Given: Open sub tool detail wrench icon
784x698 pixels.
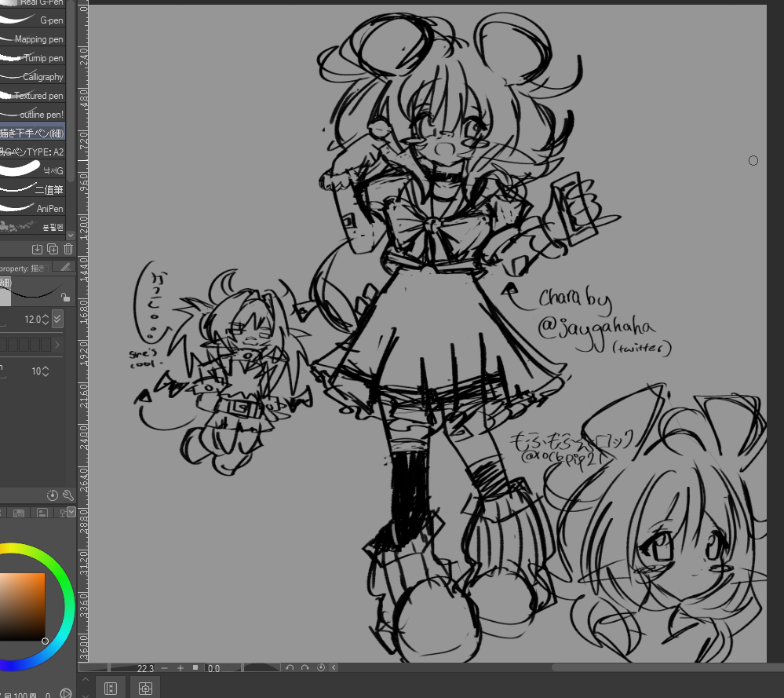Looking at the screenshot, I should [67, 495].
